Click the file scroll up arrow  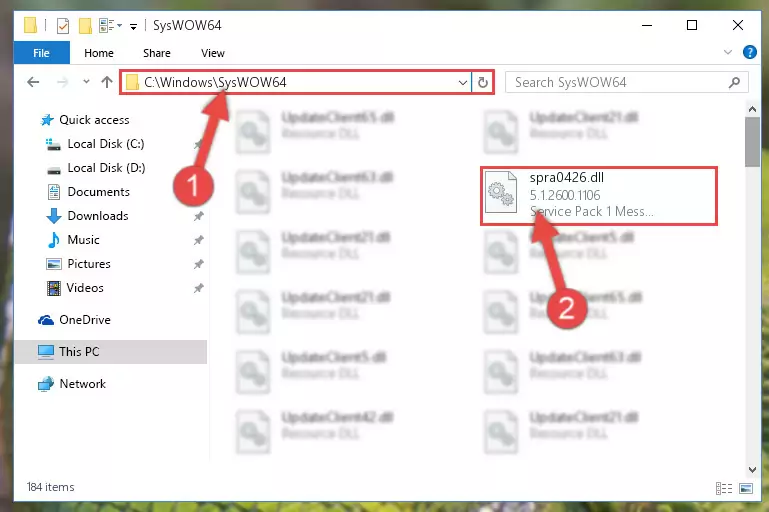click(x=752, y=109)
